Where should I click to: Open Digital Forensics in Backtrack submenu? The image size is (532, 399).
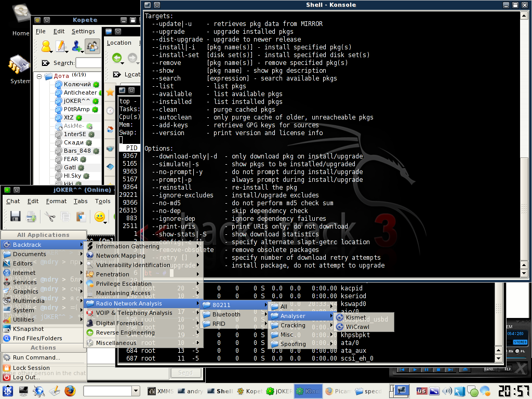click(x=143, y=323)
